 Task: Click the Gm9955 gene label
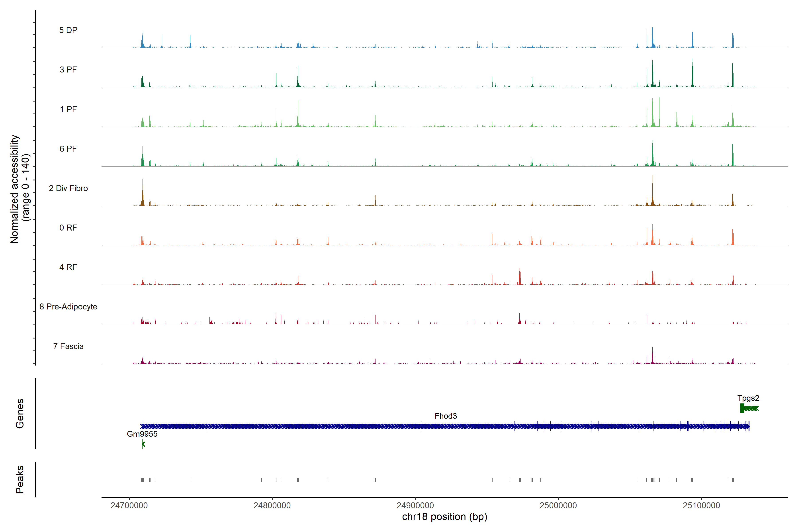point(142,434)
